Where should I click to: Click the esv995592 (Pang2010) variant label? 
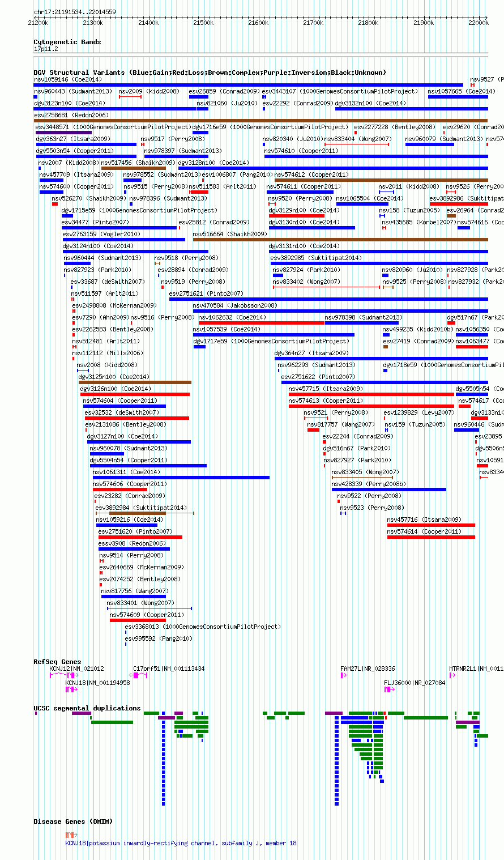(159, 638)
